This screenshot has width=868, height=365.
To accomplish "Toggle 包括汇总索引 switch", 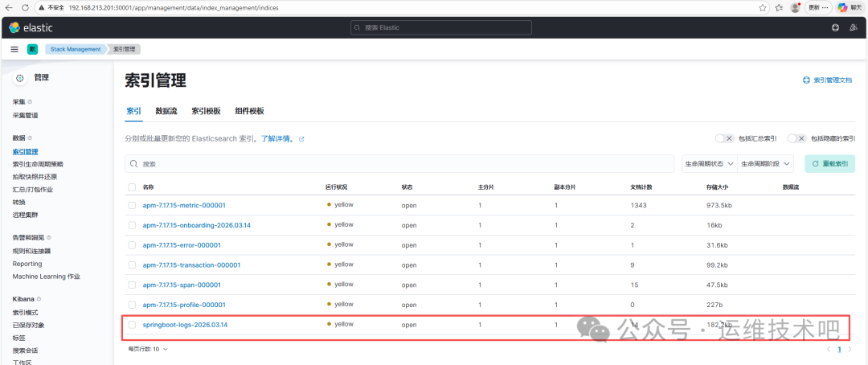I will (725, 138).
